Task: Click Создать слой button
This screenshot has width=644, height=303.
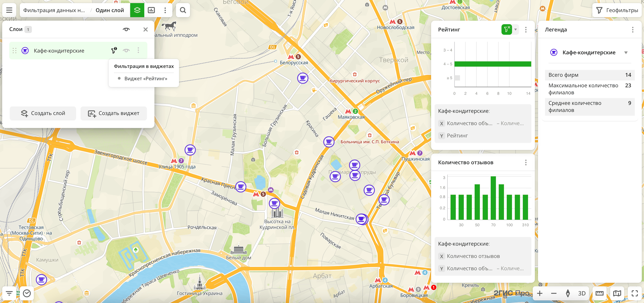Action: point(43,113)
